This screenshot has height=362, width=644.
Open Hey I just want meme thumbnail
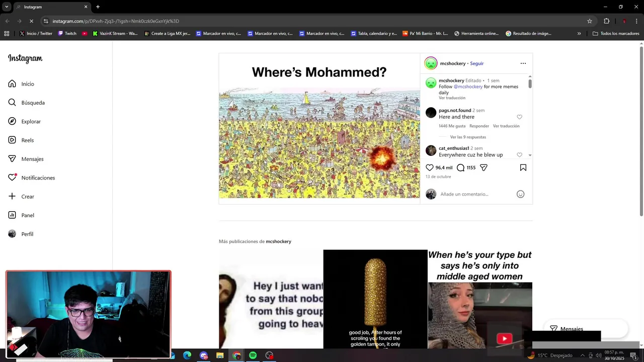tap(271, 299)
